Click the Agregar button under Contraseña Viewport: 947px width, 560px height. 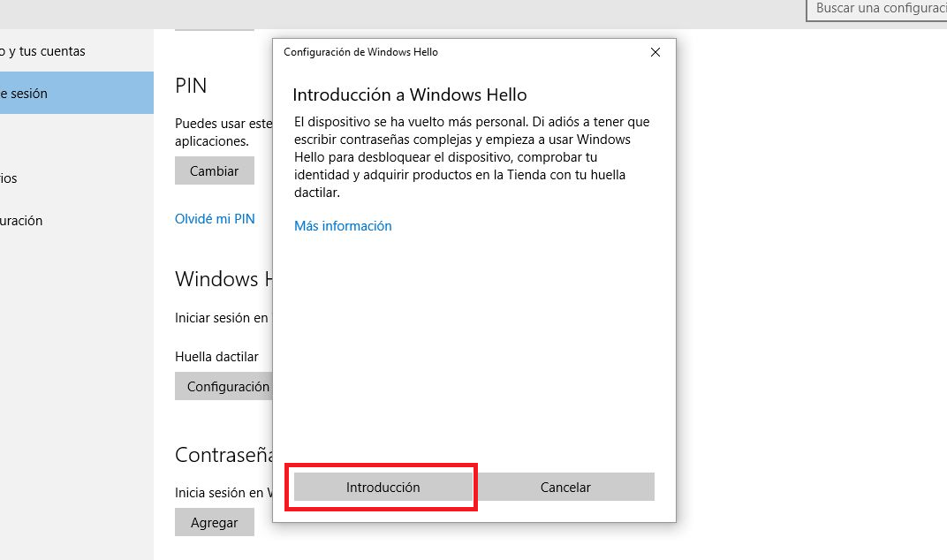tap(215, 523)
